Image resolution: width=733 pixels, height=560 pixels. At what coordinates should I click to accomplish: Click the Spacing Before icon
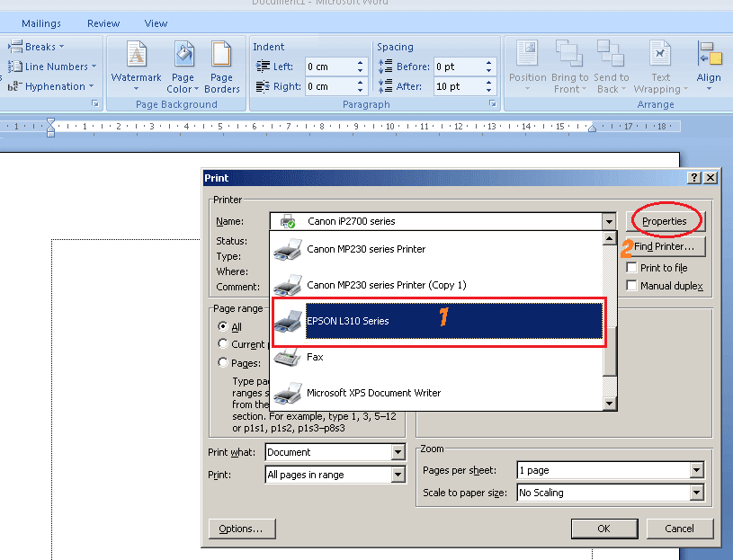coord(385,67)
